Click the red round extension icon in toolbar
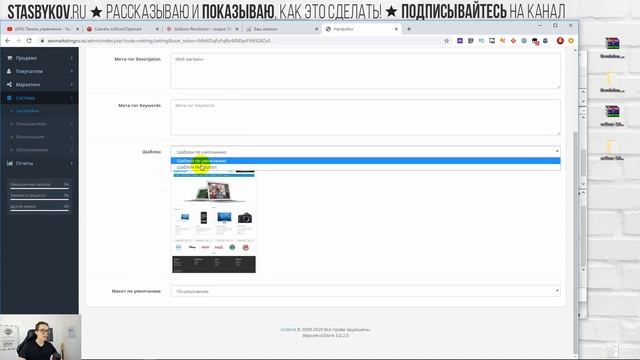640x360 pixels. click(x=560, y=40)
